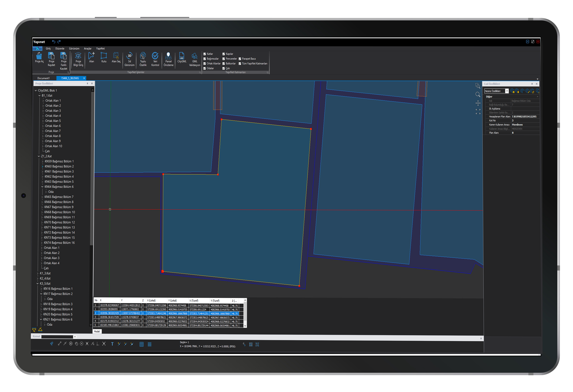This screenshot has width=573, height=392.
Task: Uncheck the Katlar layer checkbox
Action: click(205, 54)
